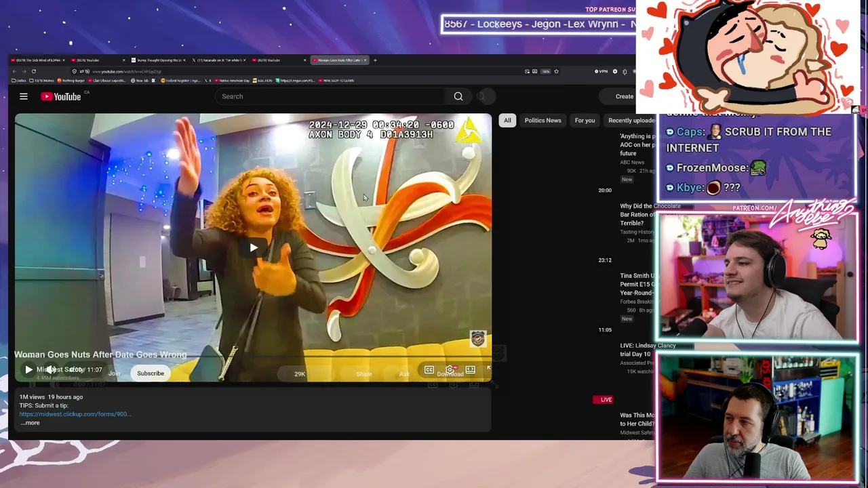The height and width of the screenshot is (488, 868).
Task: Enter fullscreen on the video player
Action: pyautogui.click(x=488, y=369)
